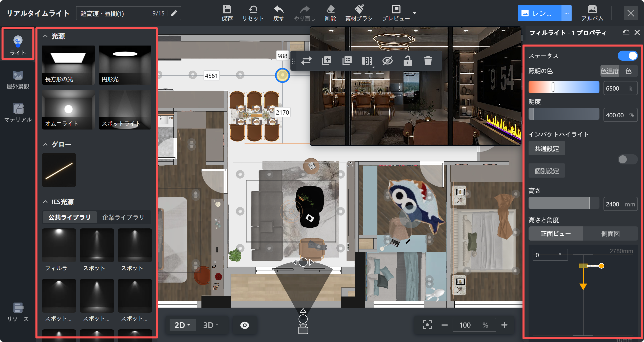Click the レン... render button

[x=540, y=13]
